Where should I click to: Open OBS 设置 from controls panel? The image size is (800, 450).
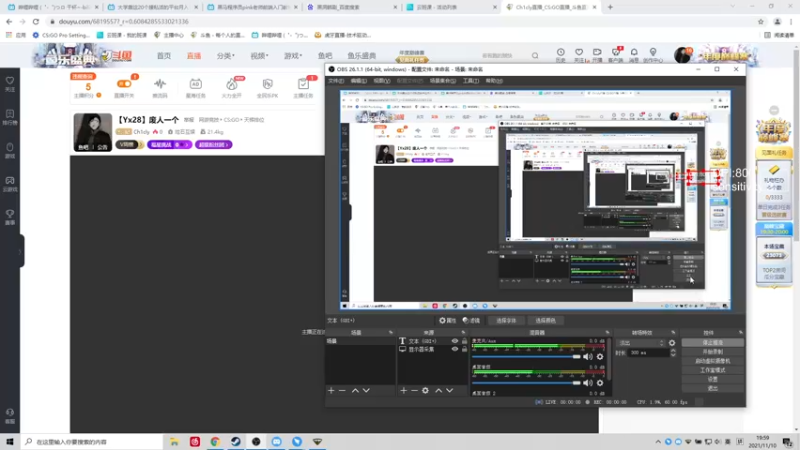click(712, 379)
